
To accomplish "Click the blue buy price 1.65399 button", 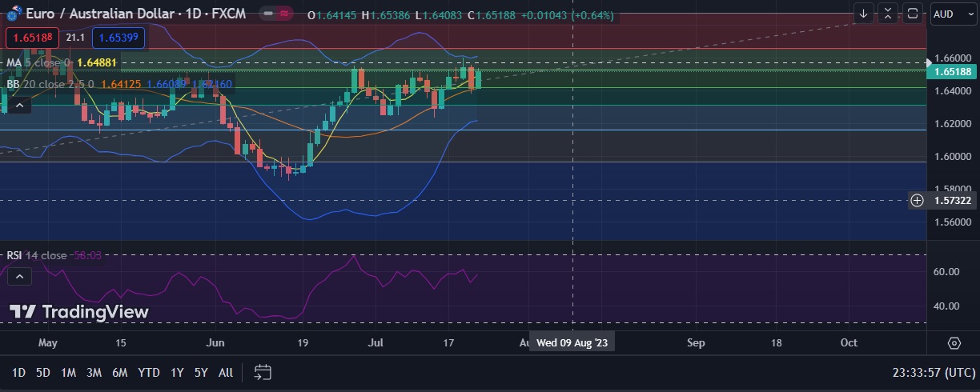I will click(118, 37).
